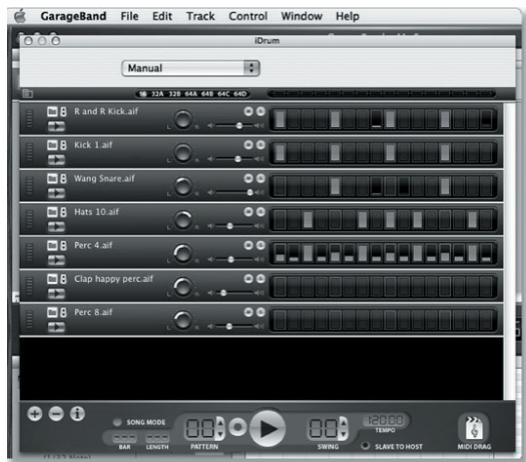This screenshot has width=526, height=462.
Task: Click the pan knob of Hats 10.aif
Action: [183, 219]
